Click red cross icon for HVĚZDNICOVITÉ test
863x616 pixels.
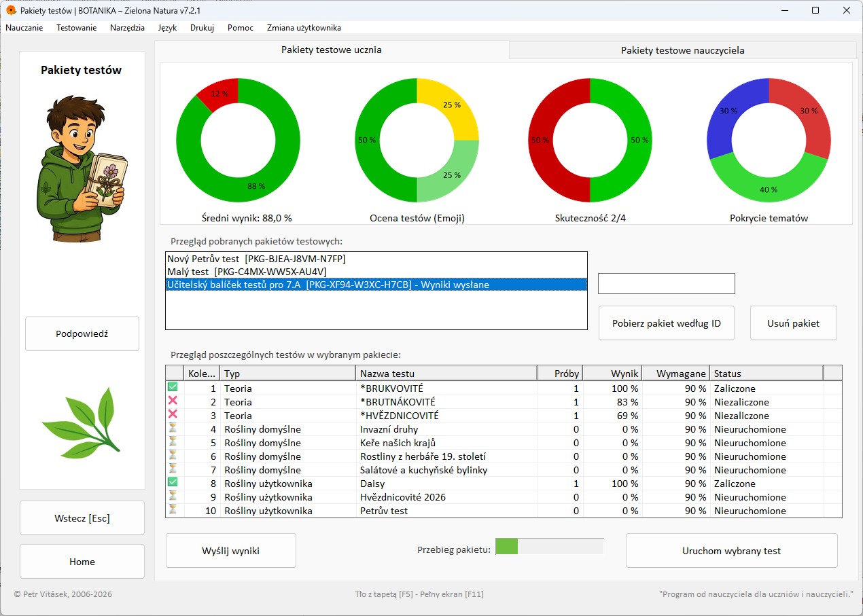(x=173, y=414)
